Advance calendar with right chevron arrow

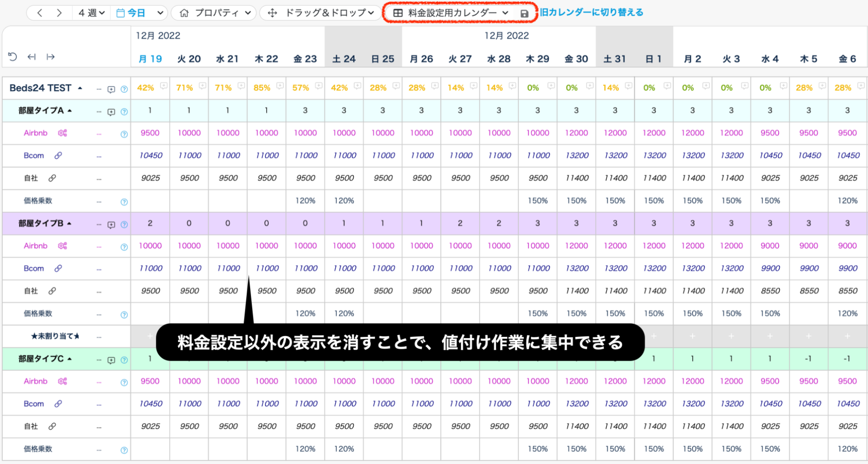(59, 13)
